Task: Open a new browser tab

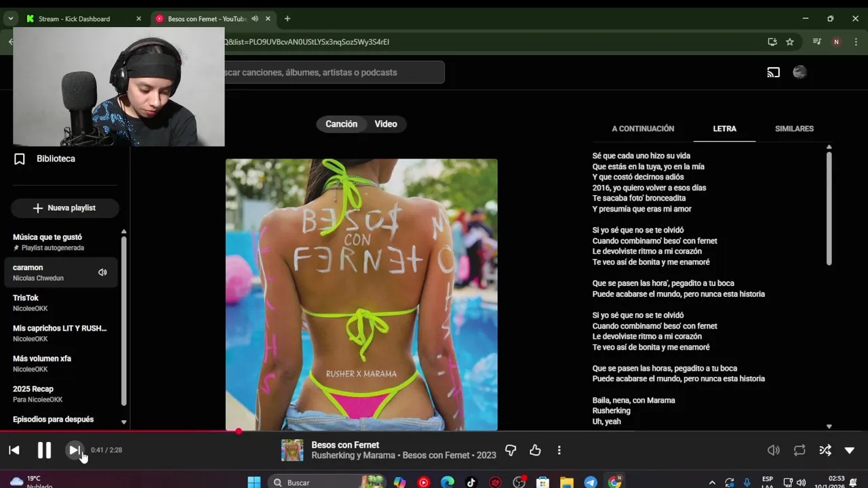Action: pyautogui.click(x=288, y=19)
